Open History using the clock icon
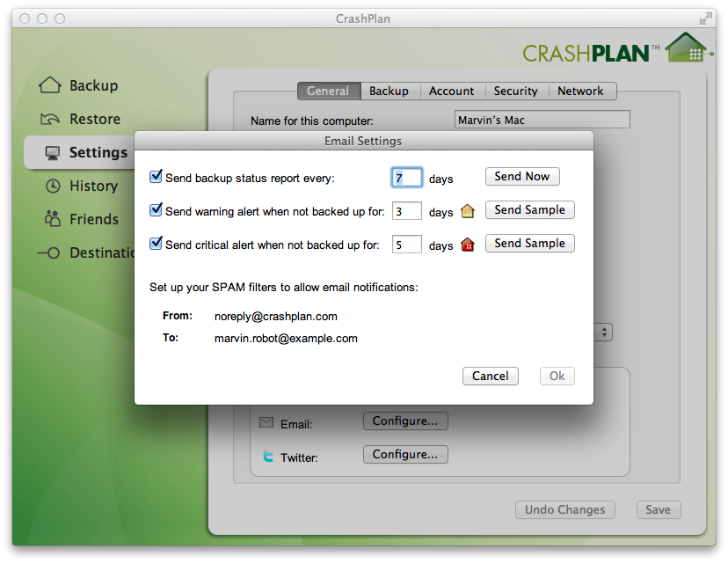Image resolution: width=728 pixels, height=563 pixels. click(x=53, y=186)
